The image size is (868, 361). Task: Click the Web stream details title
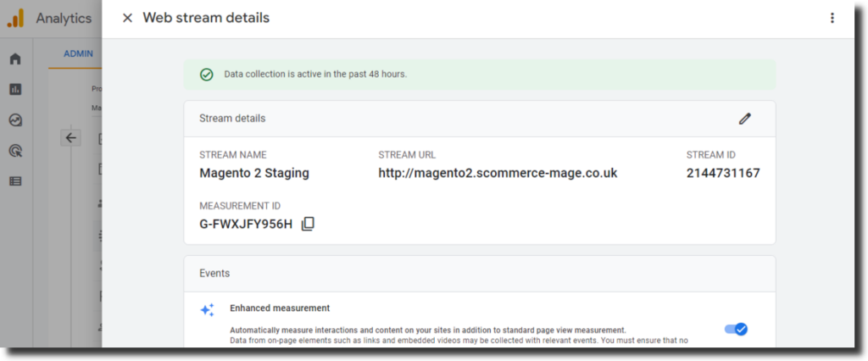[x=206, y=19]
